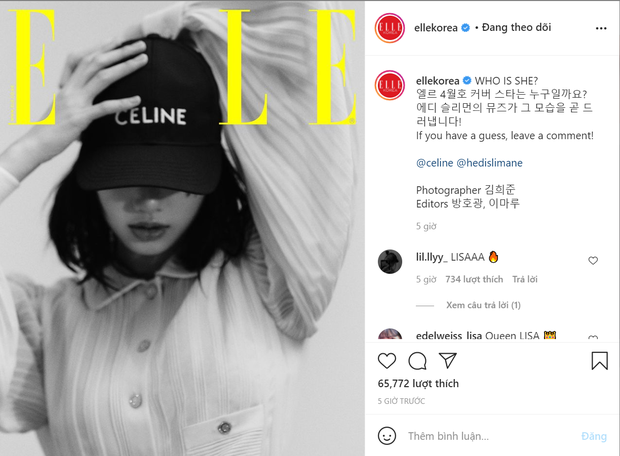
Task: Show the 65,772 lượt thích likers list
Action: click(418, 383)
